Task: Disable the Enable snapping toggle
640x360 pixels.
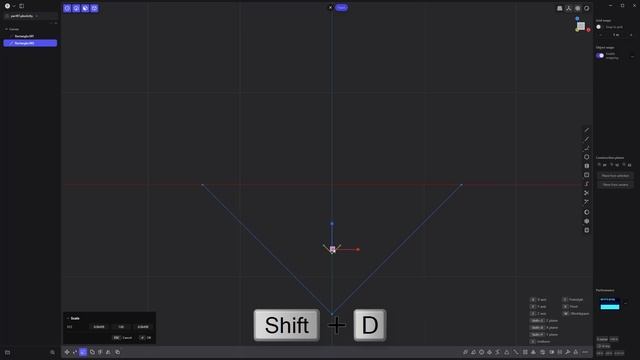Action: (600, 56)
